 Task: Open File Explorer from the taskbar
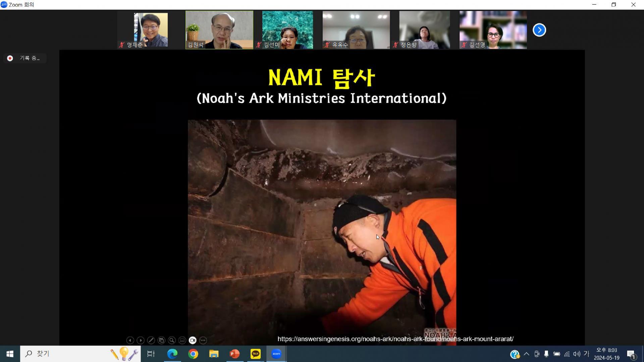pyautogui.click(x=214, y=354)
